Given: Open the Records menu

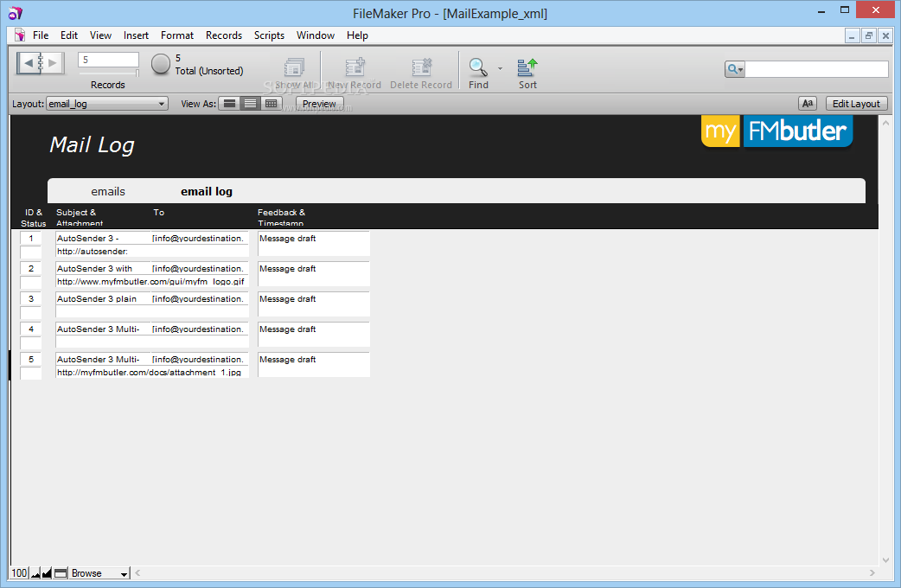Looking at the screenshot, I should click(224, 35).
